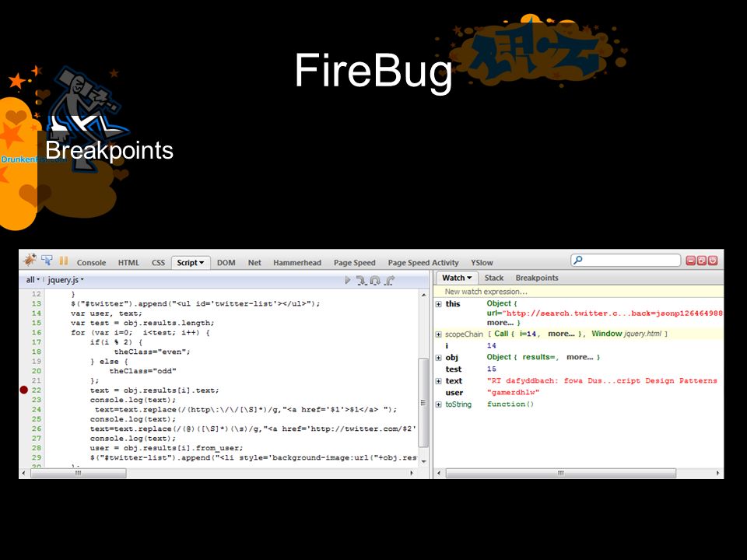Click the script panel scroll right arrow
This screenshot has height=560, width=747.
(412, 473)
